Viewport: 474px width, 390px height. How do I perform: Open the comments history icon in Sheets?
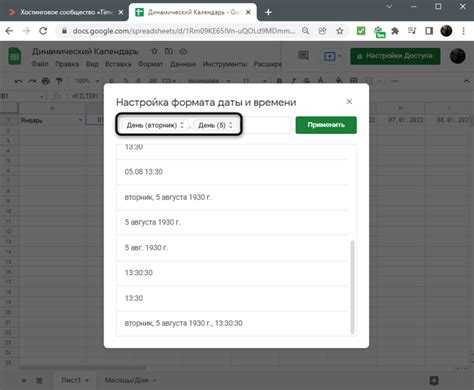coord(303,55)
